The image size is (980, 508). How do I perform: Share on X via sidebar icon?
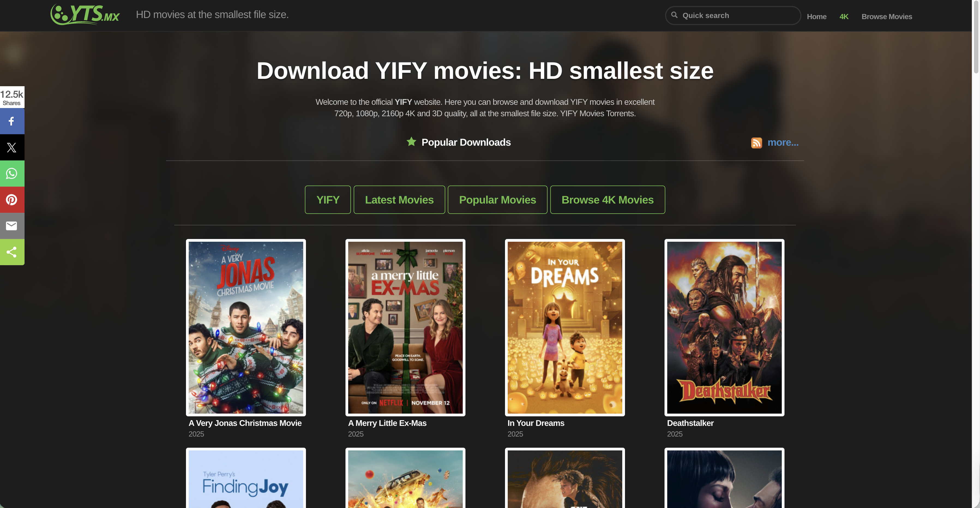(12, 148)
